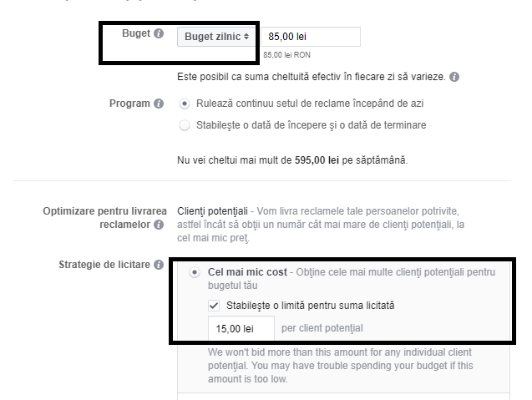Image resolution: width=532 pixels, height=400 pixels.
Task: Click info icon beside Strategie de licitare
Action: point(159,265)
